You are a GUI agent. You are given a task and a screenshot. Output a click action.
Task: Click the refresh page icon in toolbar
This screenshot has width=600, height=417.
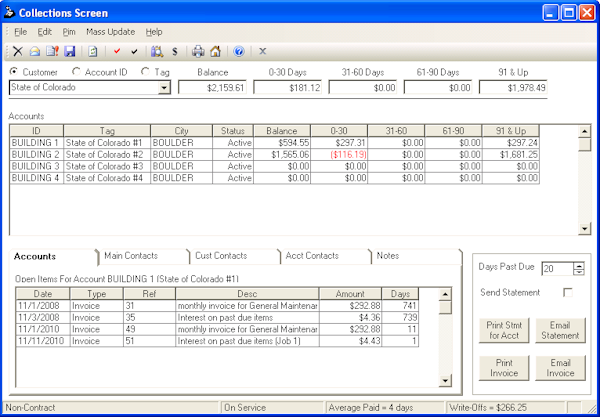coord(93,51)
